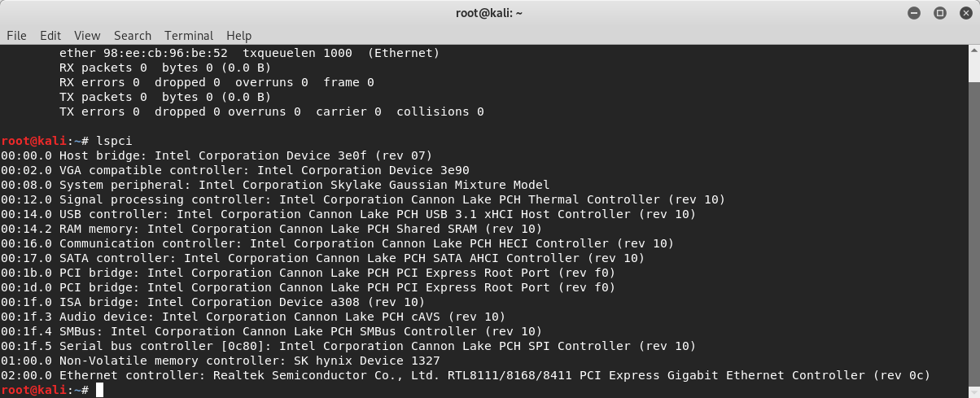Close the root@kali terminal window

(x=963, y=13)
